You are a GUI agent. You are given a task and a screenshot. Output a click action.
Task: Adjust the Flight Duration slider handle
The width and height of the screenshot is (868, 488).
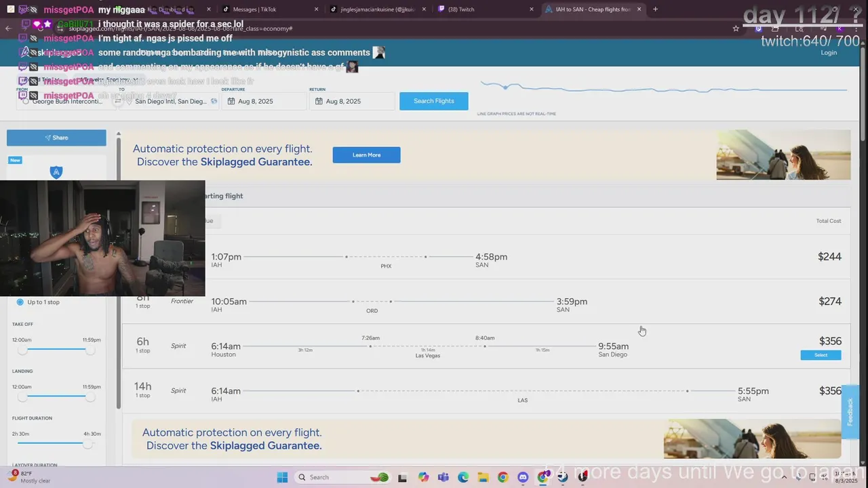pos(87,444)
